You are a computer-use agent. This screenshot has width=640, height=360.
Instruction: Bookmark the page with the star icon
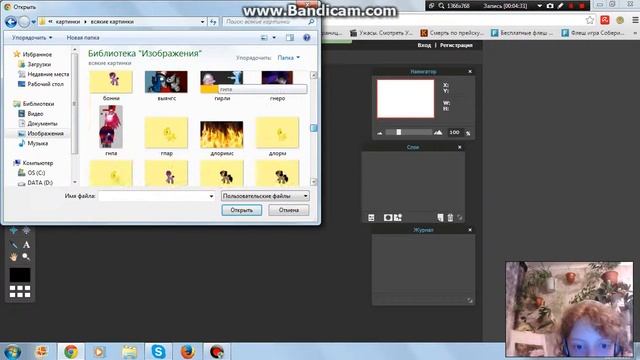[x=589, y=20]
